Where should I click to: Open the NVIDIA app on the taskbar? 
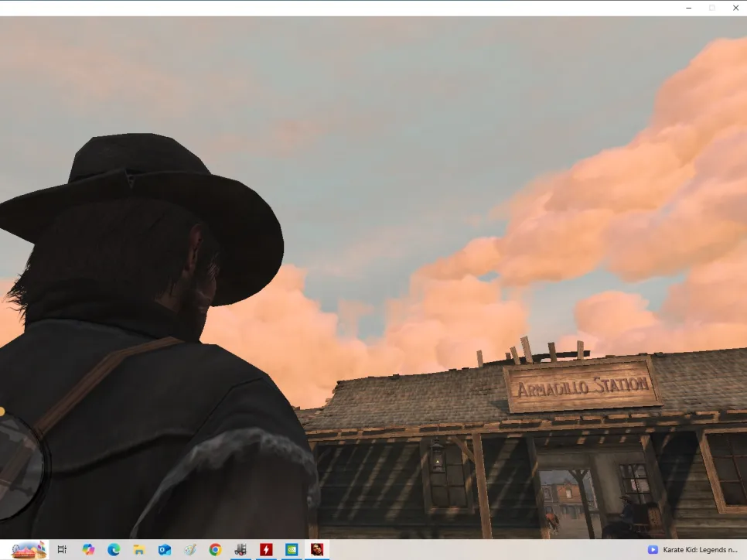[292, 549]
